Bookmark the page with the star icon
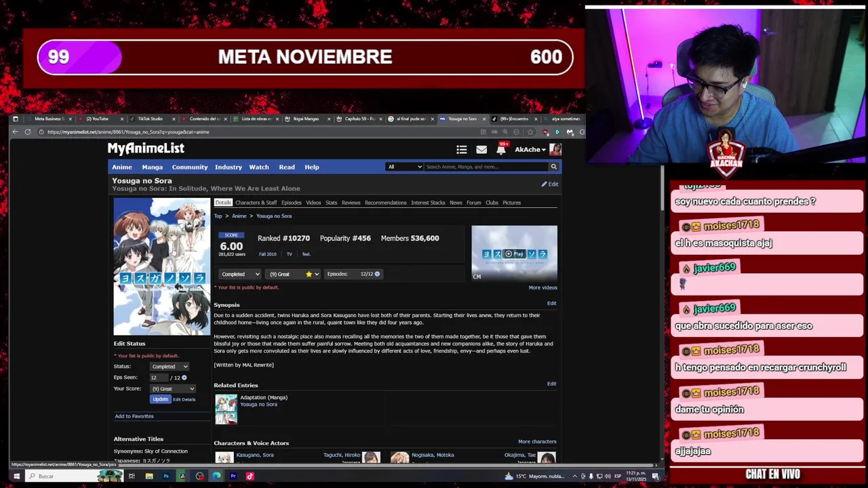 coord(530,132)
